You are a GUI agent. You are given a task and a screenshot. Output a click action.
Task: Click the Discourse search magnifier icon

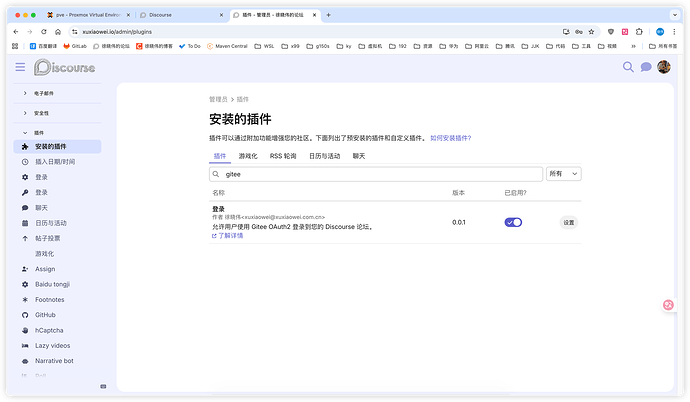(629, 67)
